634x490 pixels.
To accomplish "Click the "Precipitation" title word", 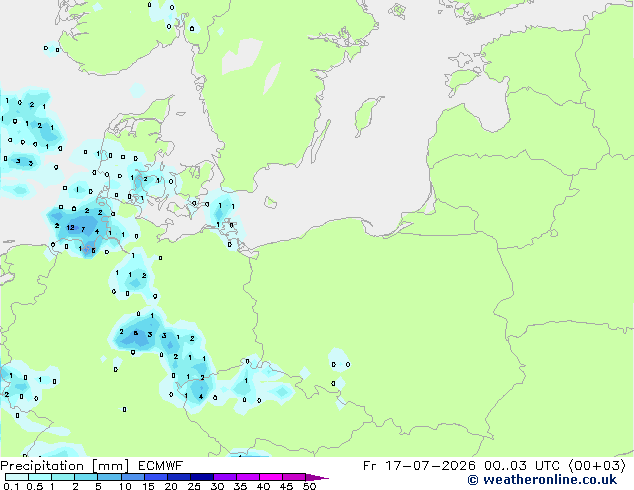I will [x=42, y=466].
